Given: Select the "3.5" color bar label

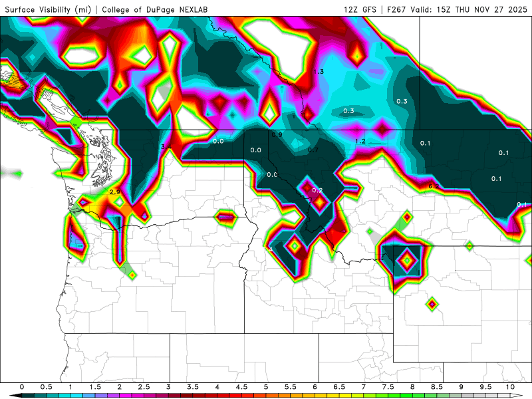Looking at the screenshot, I should tap(193, 387).
